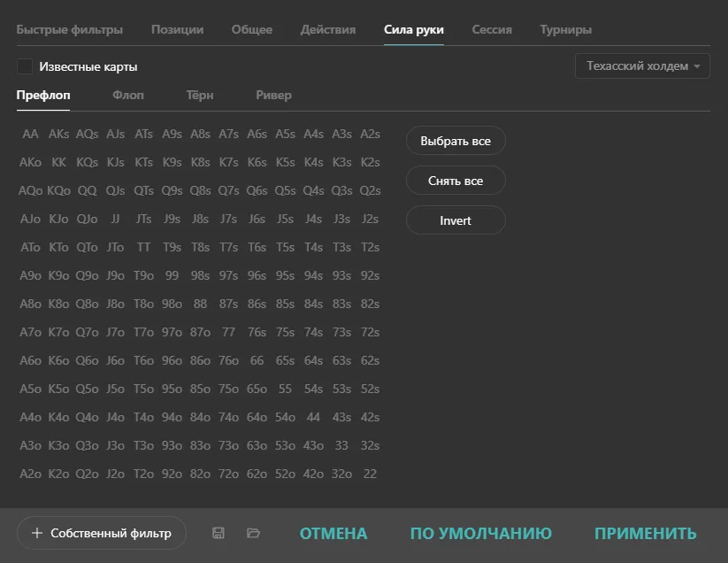Screen dimensions: 728x563
Task: Click the open filter folder icon
Action: pos(254,533)
